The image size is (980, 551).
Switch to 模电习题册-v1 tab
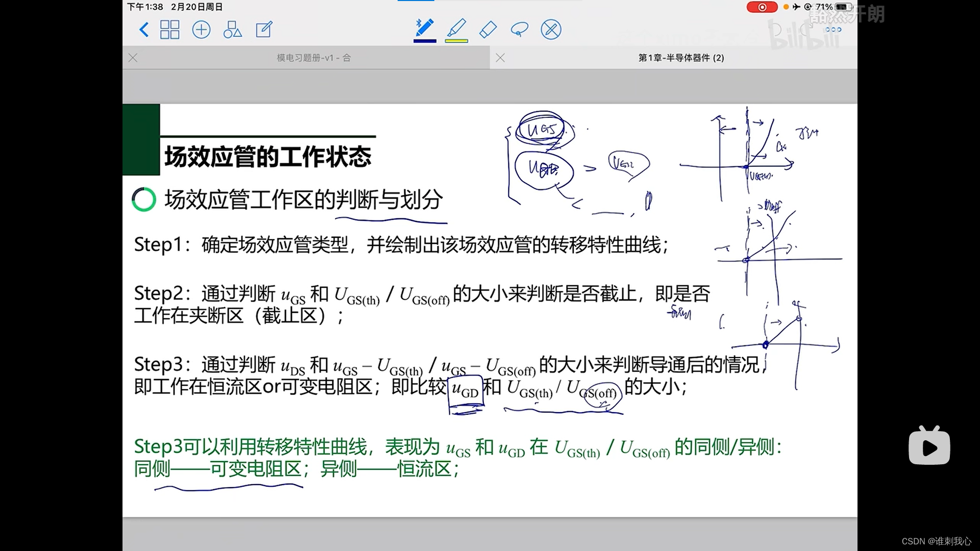pos(313,58)
